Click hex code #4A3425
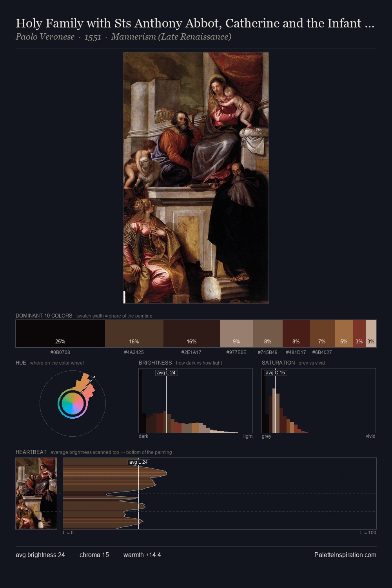The width and height of the screenshot is (392, 588). [134, 352]
